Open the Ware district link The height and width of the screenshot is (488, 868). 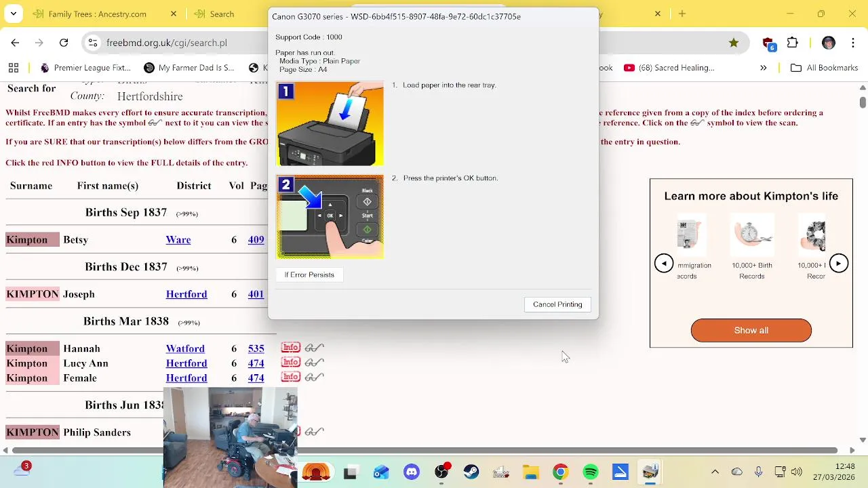pyautogui.click(x=178, y=240)
